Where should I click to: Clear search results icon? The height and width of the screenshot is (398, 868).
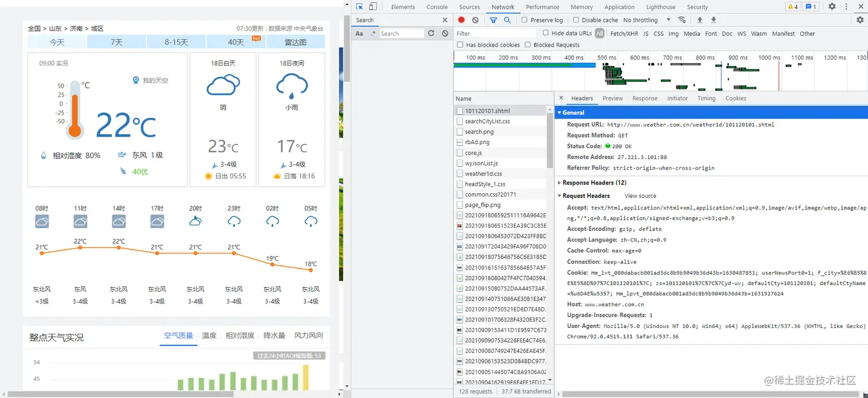click(445, 33)
